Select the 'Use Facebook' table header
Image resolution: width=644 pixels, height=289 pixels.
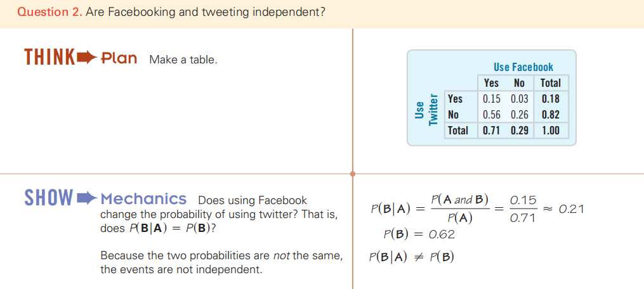(523, 67)
